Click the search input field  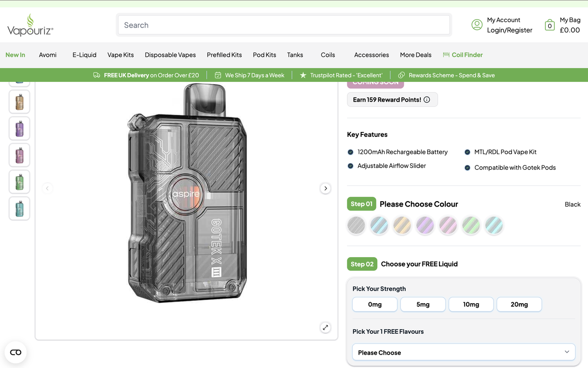coord(284,25)
